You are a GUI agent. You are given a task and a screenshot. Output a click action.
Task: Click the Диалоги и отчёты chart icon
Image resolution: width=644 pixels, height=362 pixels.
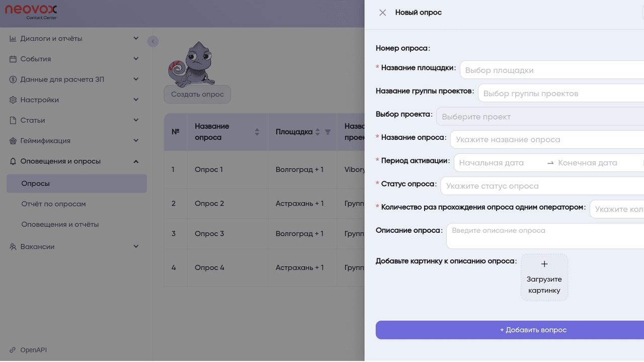(13, 39)
